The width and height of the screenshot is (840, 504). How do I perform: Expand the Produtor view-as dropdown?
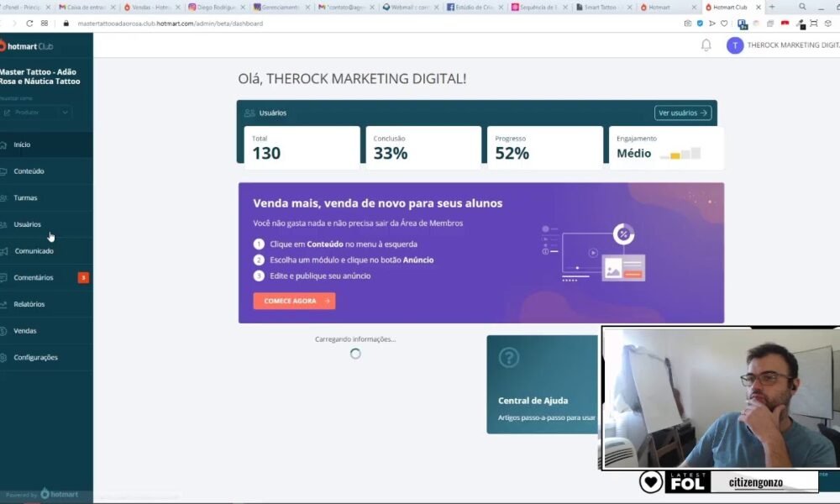38,113
